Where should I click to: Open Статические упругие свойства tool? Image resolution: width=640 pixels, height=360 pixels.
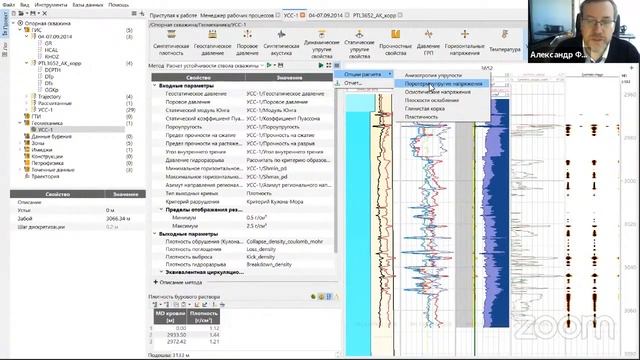(359, 44)
